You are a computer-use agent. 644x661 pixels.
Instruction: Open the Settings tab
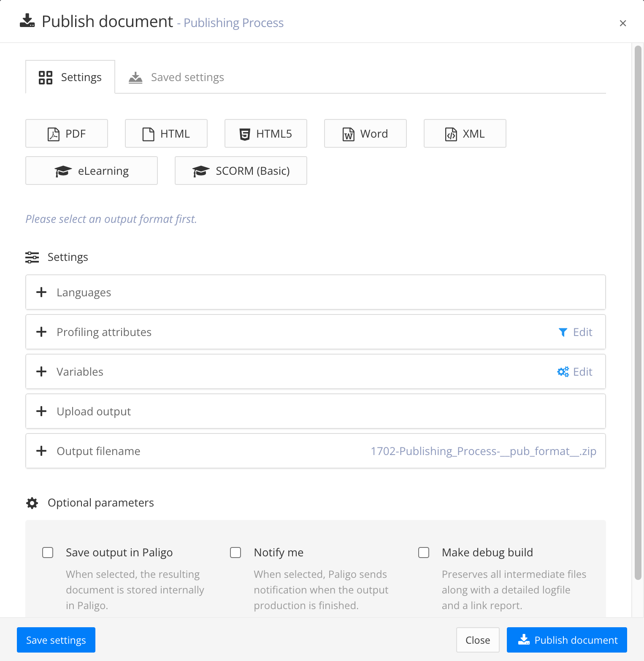(70, 77)
